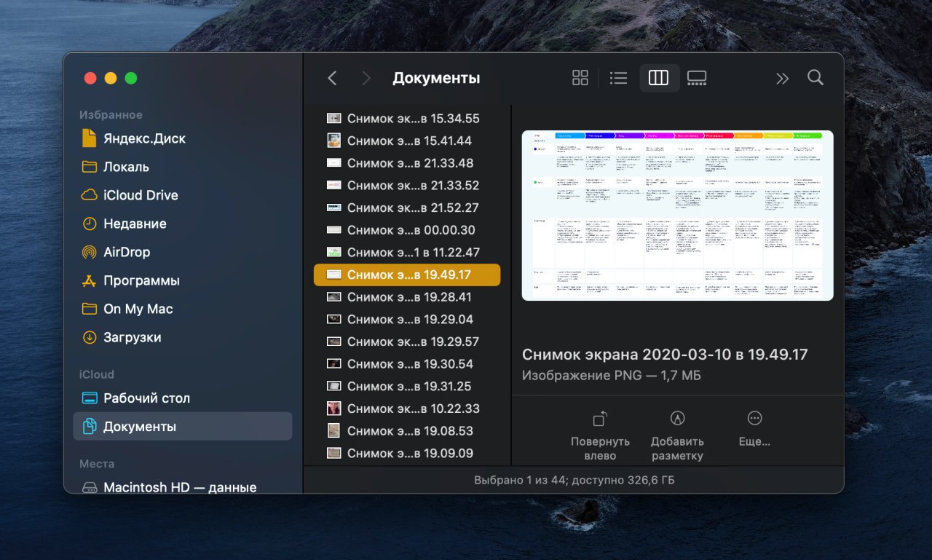Select file Снимок э...в 19.30.54
This screenshot has width=932, height=560.
click(x=407, y=364)
